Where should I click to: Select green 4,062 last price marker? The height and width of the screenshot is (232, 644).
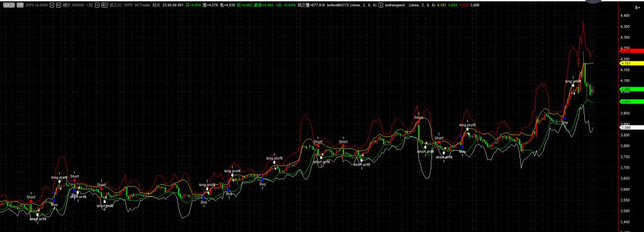click(x=631, y=89)
